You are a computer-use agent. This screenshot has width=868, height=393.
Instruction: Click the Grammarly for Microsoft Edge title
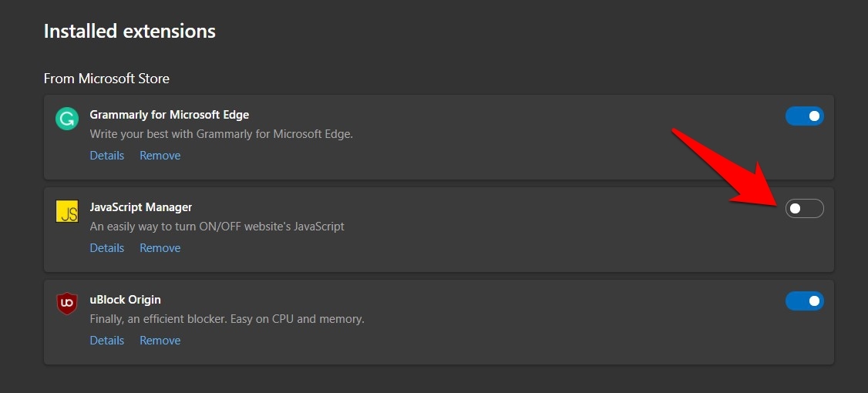point(169,115)
